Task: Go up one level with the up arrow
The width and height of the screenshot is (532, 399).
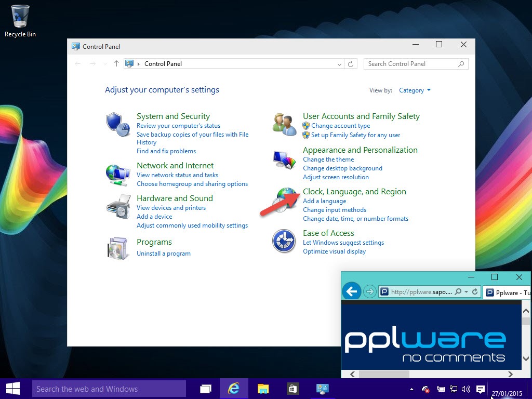Action: tap(116, 63)
